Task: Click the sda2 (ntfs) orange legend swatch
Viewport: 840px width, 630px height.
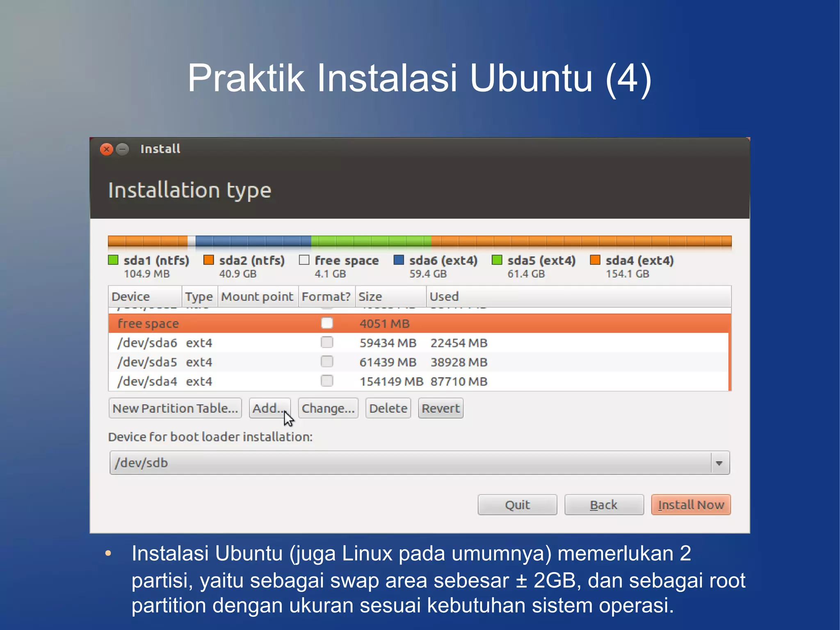Action: point(209,260)
